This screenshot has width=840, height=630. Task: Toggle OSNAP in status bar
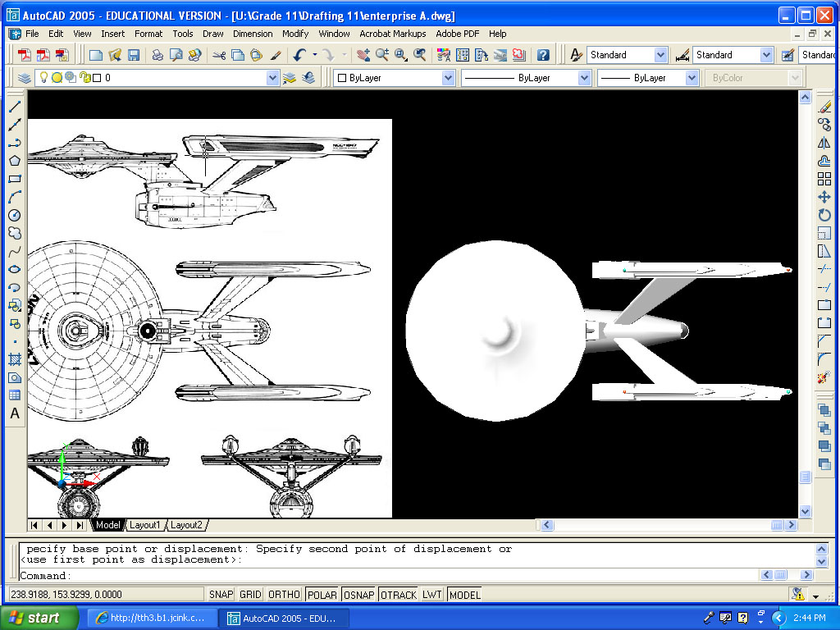pyautogui.click(x=359, y=595)
